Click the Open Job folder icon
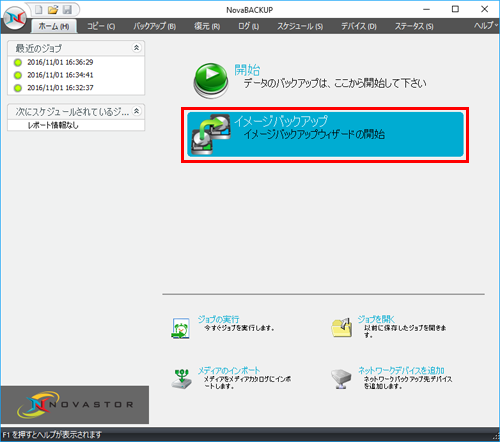Screen dimensions: 500x442 [x=342, y=328]
